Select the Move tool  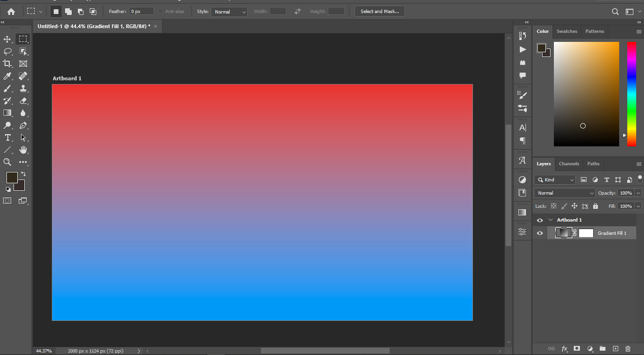(8, 39)
